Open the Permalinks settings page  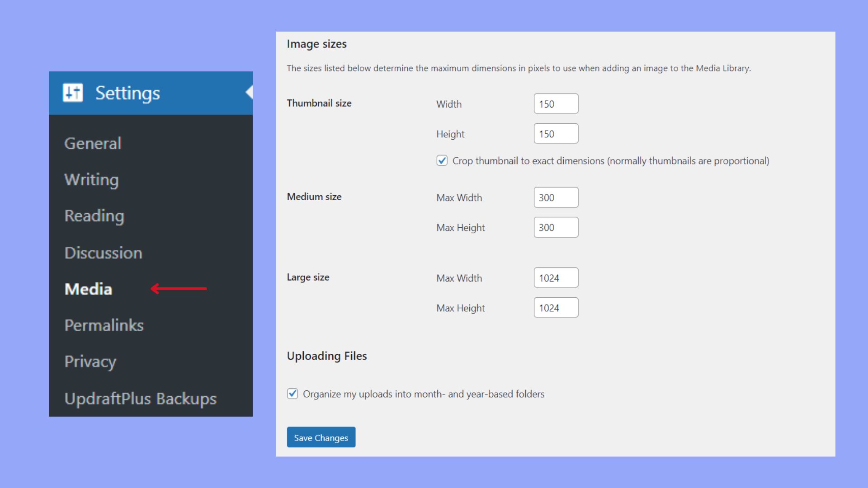104,325
